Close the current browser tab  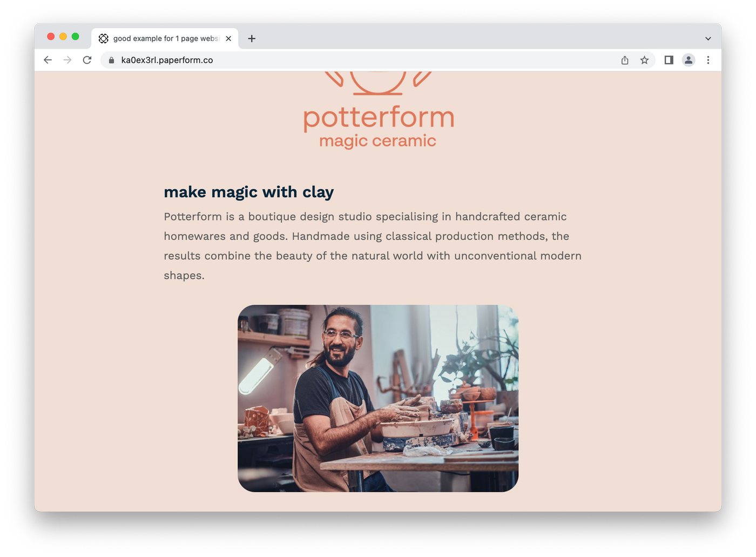[228, 38]
